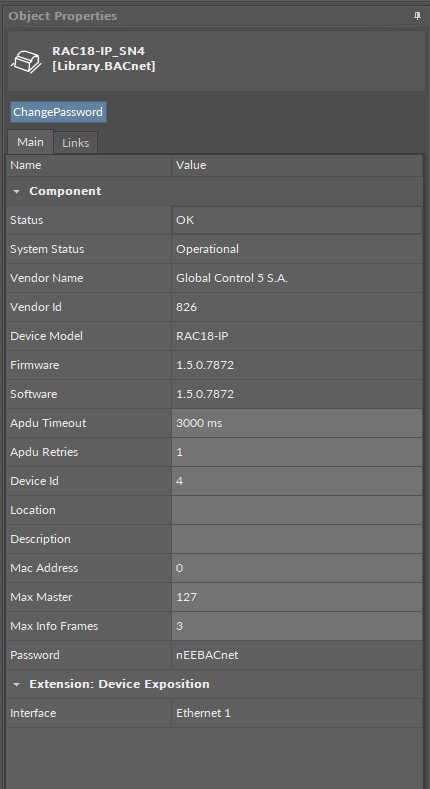Select the Status OK value cell
430x789 pixels.
coord(297,220)
